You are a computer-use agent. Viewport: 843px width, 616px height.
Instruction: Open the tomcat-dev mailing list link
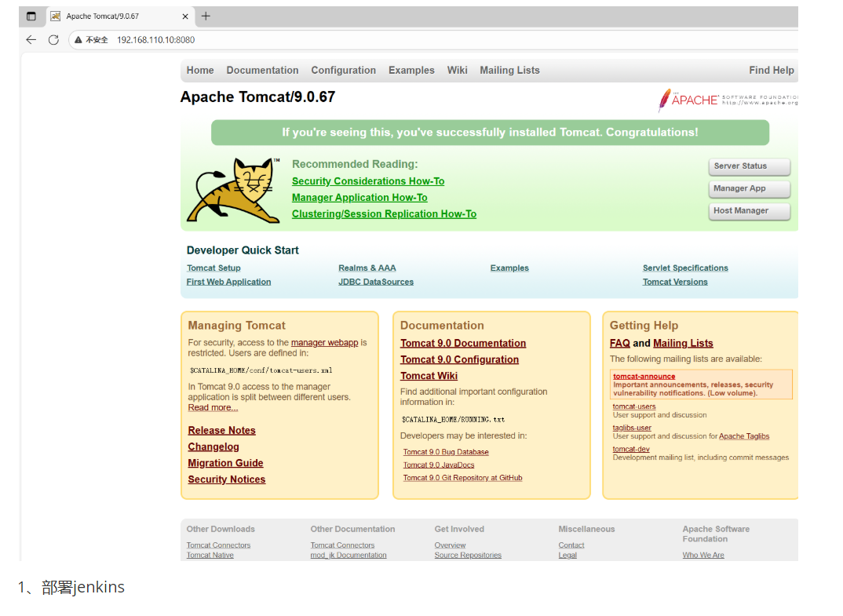pyautogui.click(x=631, y=450)
